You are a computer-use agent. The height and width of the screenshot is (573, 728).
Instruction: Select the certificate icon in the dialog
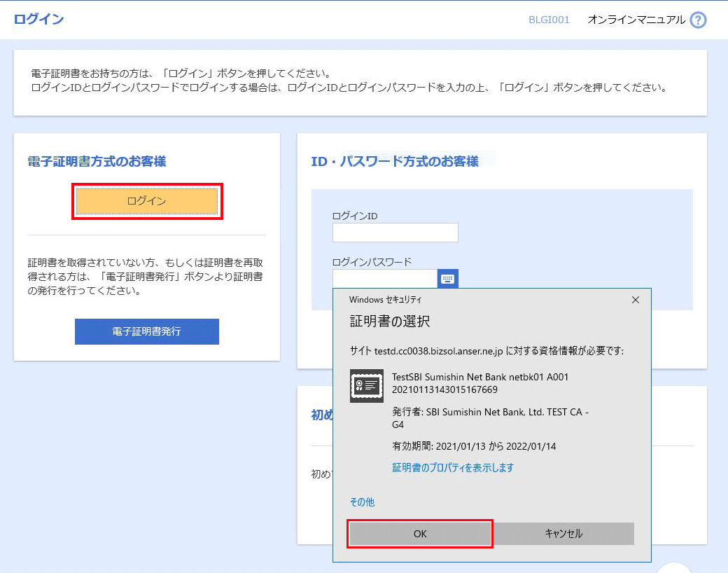(x=366, y=386)
